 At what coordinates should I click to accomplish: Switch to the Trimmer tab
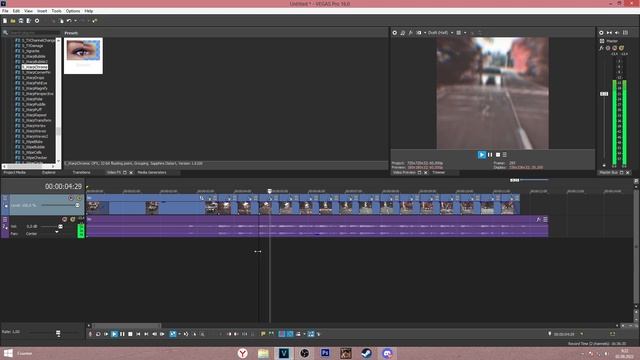439,173
